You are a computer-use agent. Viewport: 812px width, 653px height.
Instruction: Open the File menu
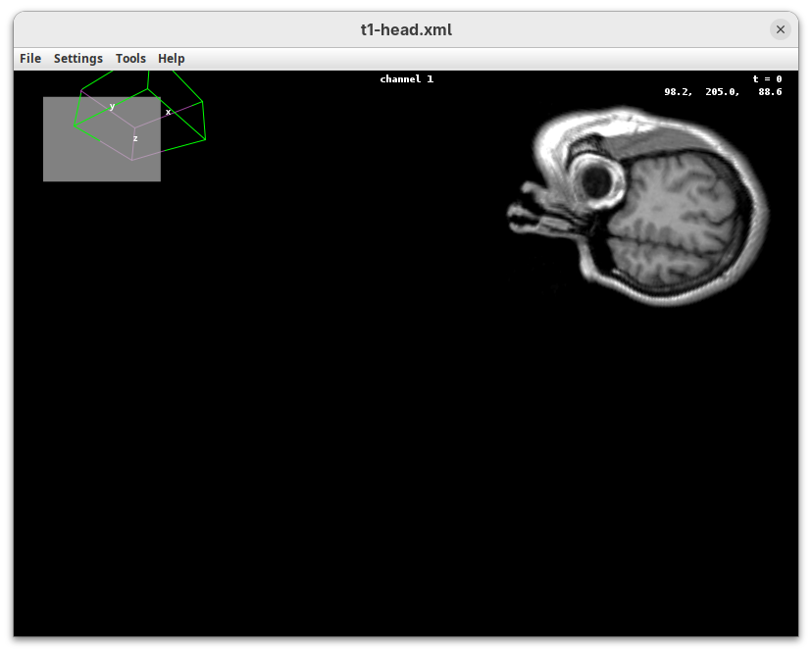click(x=30, y=59)
